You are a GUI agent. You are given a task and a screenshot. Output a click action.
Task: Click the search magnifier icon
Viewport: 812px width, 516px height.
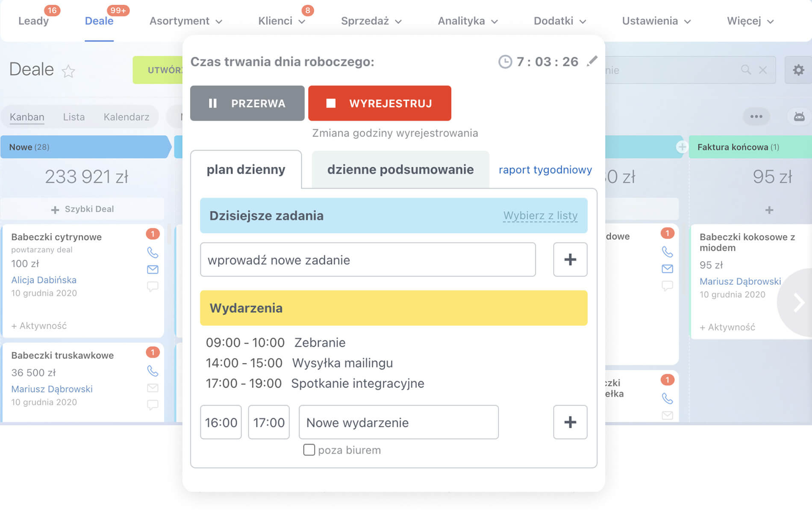click(x=746, y=70)
